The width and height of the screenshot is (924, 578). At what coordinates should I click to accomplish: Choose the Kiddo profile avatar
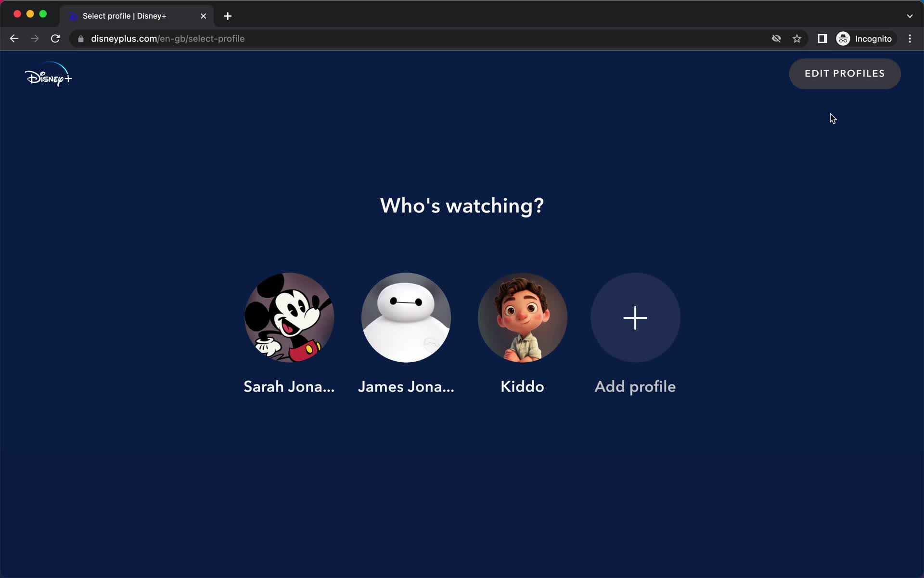(x=522, y=317)
